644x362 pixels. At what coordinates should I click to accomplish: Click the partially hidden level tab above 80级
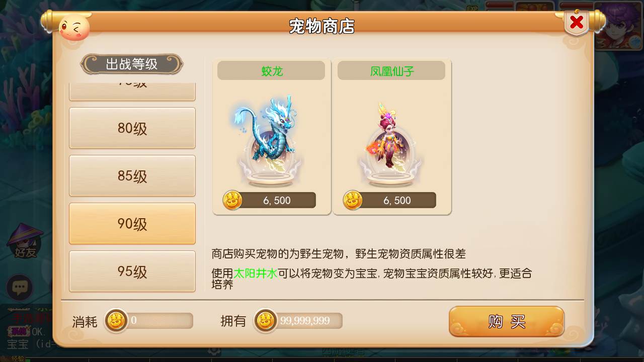[x=132, y=91]
